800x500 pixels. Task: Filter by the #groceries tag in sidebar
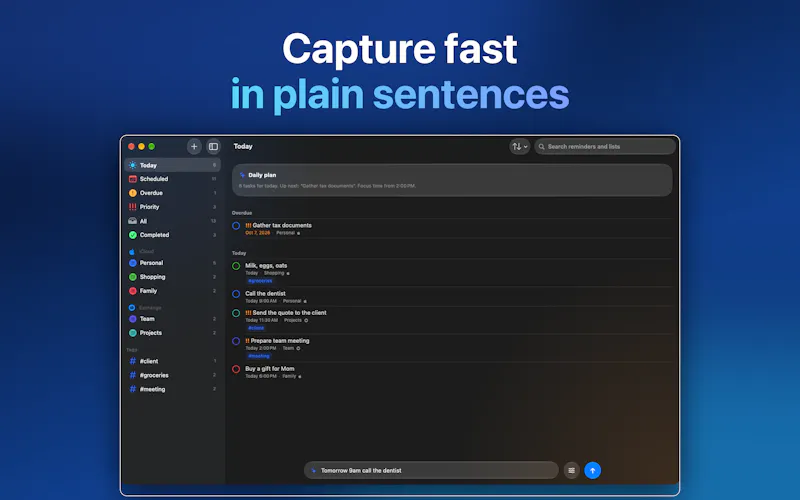pos(172,375)
